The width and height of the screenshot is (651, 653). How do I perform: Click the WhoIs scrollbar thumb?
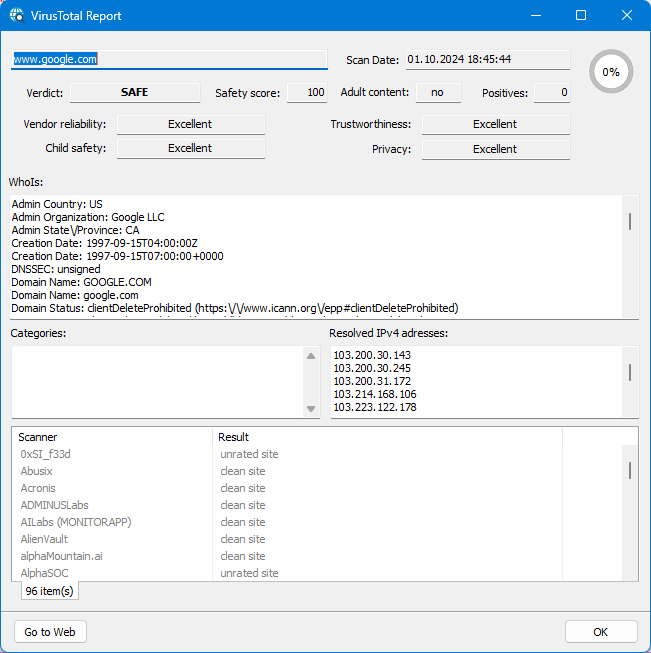click(630, 222)
